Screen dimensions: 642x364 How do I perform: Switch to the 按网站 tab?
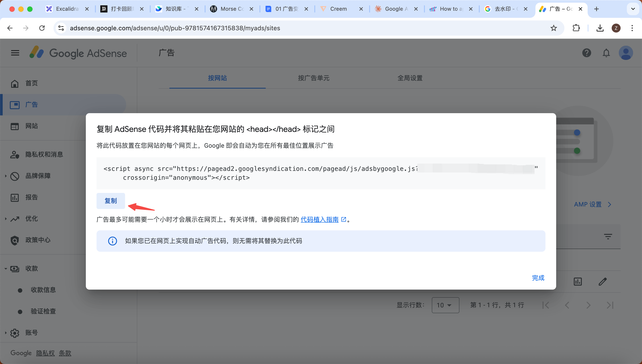coord(217,78)
